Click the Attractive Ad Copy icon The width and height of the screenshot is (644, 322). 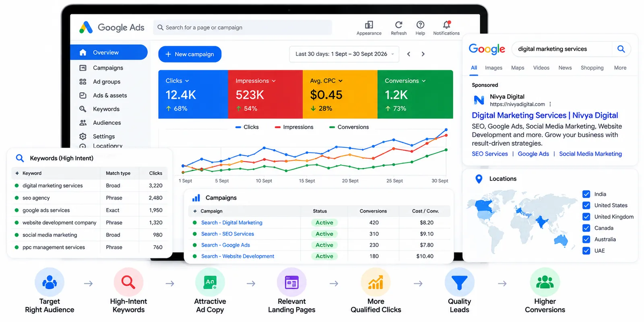210,282
